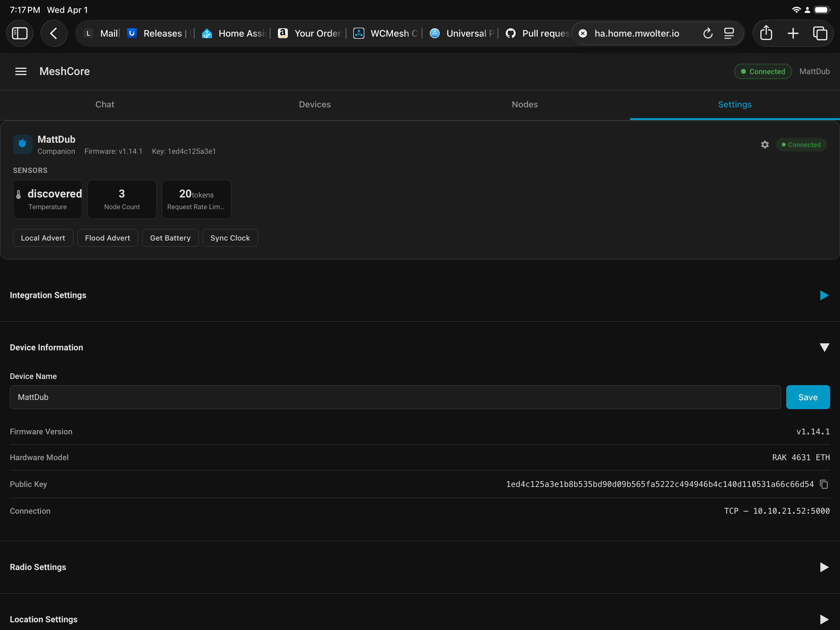The height and width of the screenshot is (630, 840).
Task: Click the RAK 4631 ETH hardware model
Action: tap(801, 457)
